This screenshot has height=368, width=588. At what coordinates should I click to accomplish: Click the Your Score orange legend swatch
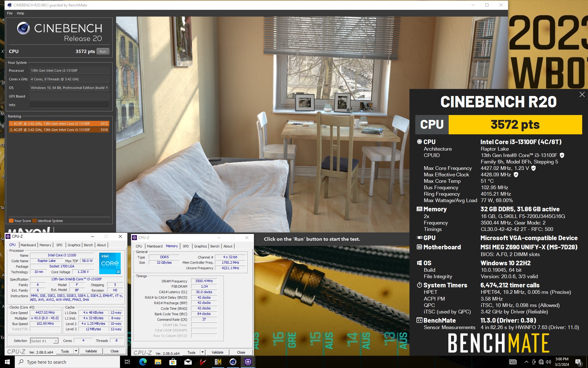point(11,220)
